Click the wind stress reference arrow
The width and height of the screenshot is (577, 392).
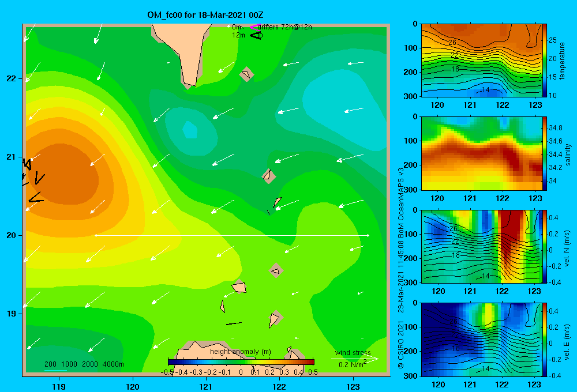354,359
